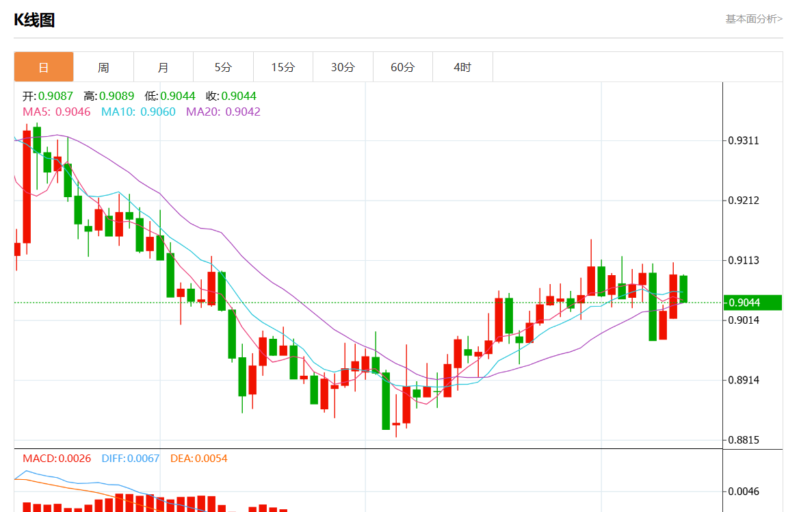Open the 5分 interval tab
Viewport: 812px width, 512px height.
[x=223, y=67]
